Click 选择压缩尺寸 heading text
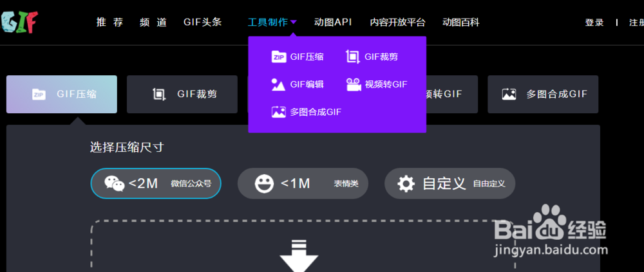Viewport: 644px width, 272px height. click(127, 147)
